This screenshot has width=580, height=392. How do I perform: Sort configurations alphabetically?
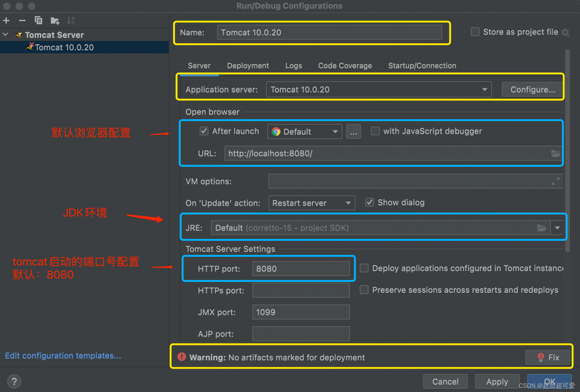[71, 20]
